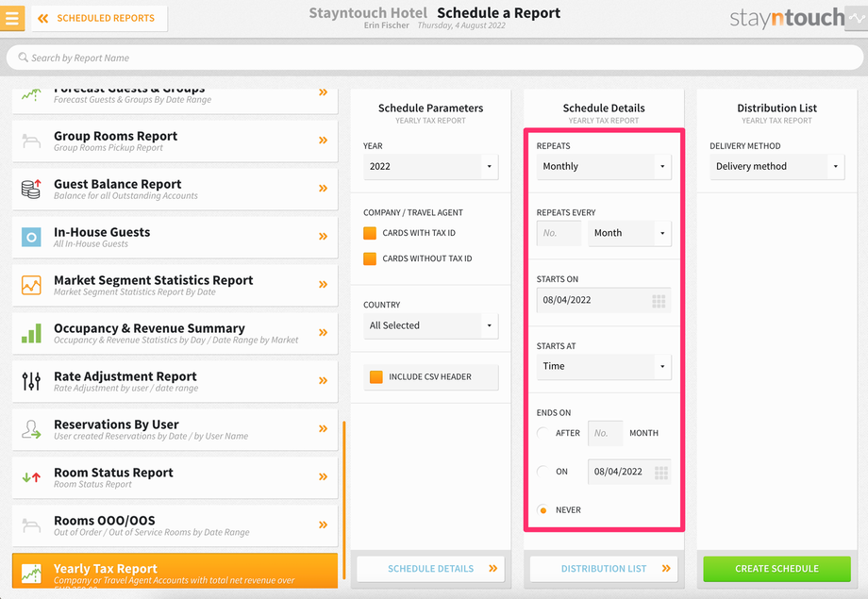Click the chevron arrow on Rate Adjustment Report
The image size is (868, 599).
tap(324, 380)
